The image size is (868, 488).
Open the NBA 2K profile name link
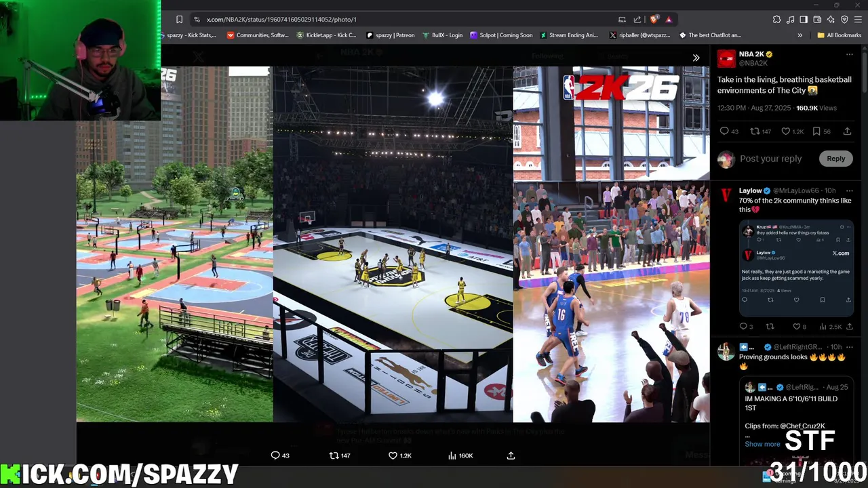point(751,54)
